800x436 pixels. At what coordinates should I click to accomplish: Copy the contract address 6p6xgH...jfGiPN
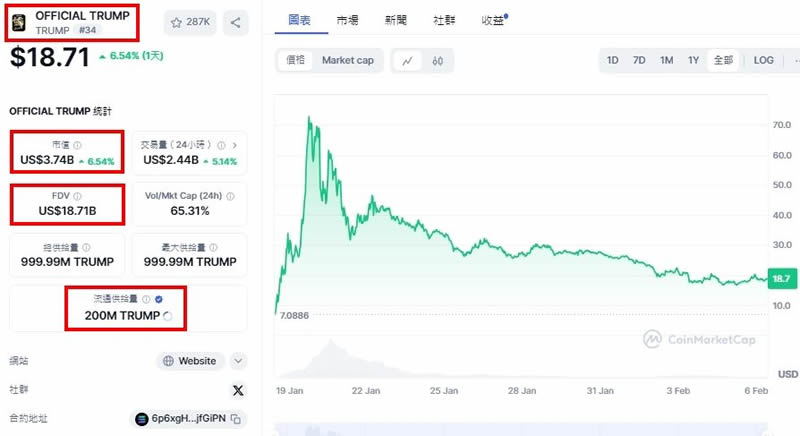pos(237,419)
